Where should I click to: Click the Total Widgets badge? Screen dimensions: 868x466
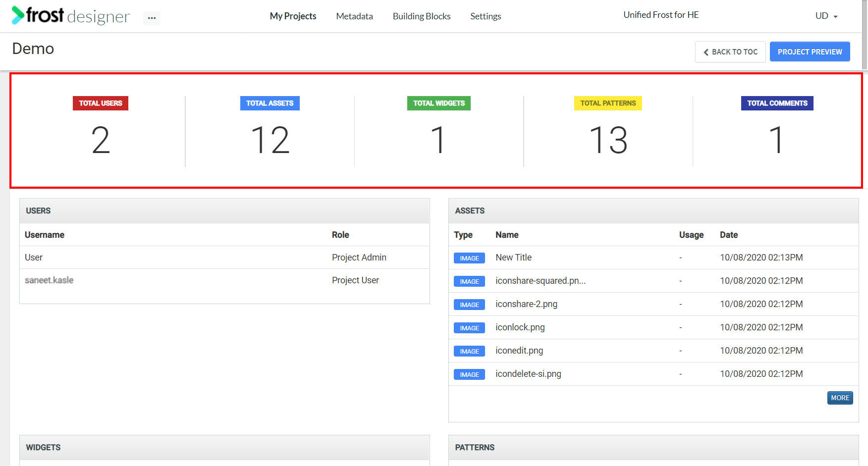439,103
